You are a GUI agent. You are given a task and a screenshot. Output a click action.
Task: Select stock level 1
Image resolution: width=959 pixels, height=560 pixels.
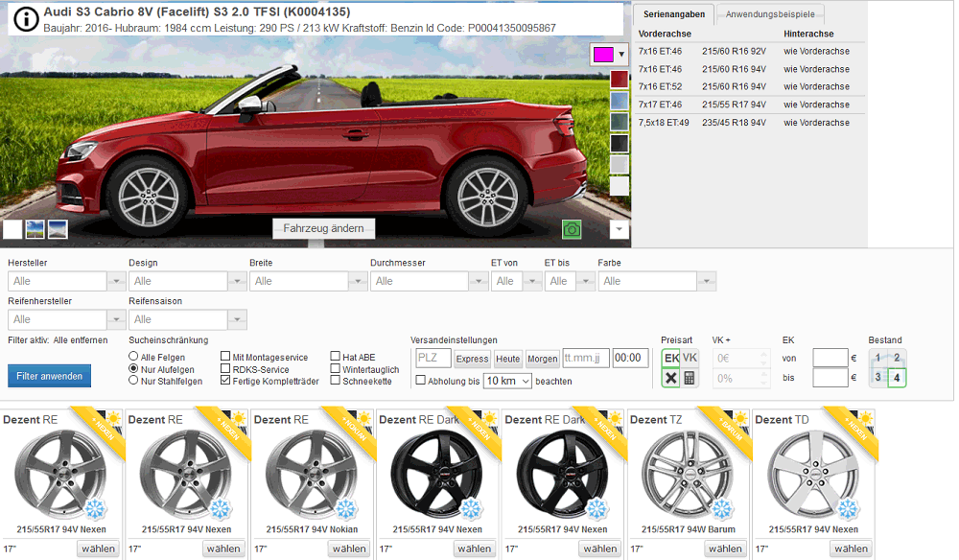tap(878, 359)
